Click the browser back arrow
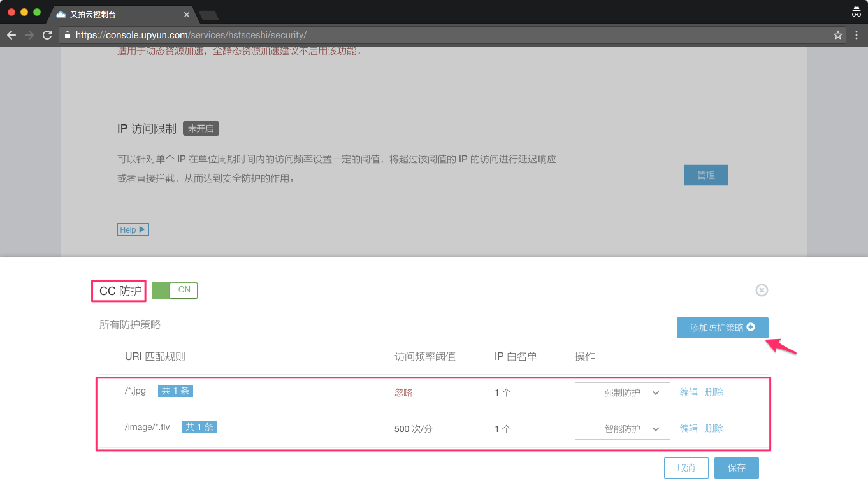 (x=11, y=35)
